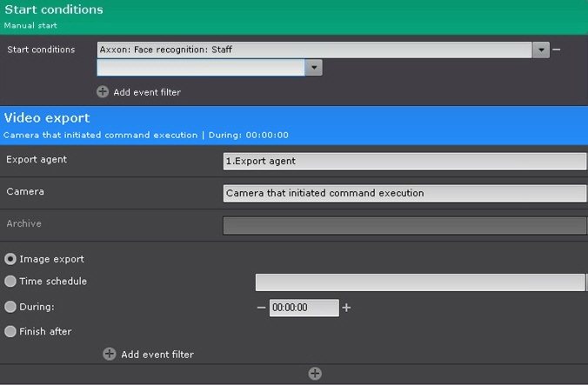Expand the empty second start condition dropdown

coord(314,68)
